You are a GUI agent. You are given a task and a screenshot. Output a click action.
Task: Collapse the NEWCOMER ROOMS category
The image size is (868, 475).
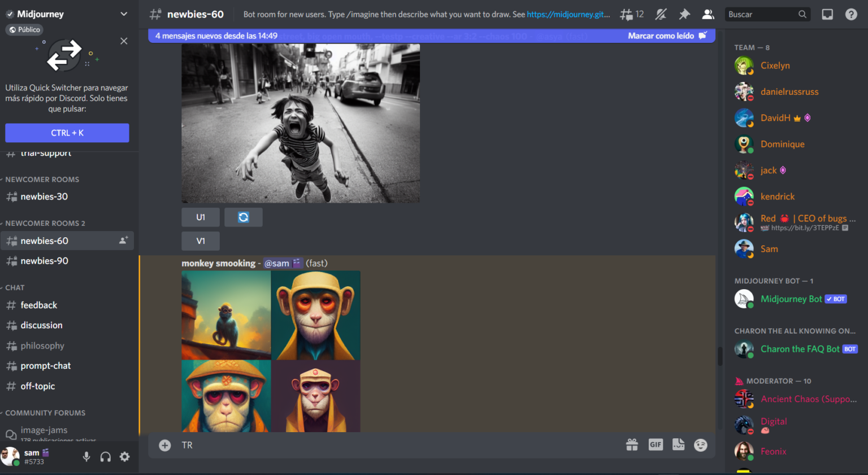click(x=41, y=180)
